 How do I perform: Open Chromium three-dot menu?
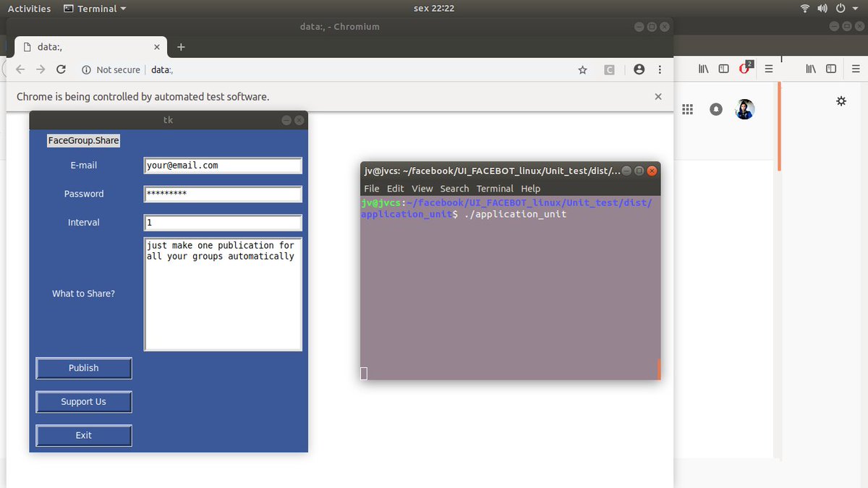(x=660, y=69)
